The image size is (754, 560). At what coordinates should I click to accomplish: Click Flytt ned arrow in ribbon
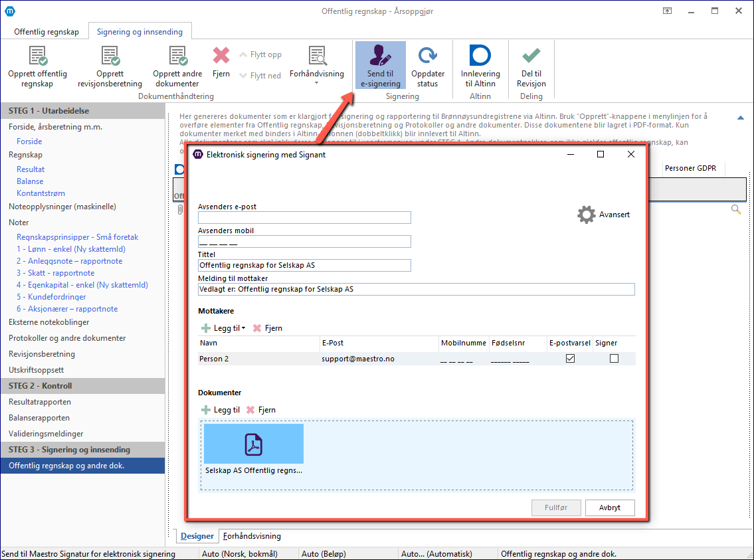tap(243, 76)
